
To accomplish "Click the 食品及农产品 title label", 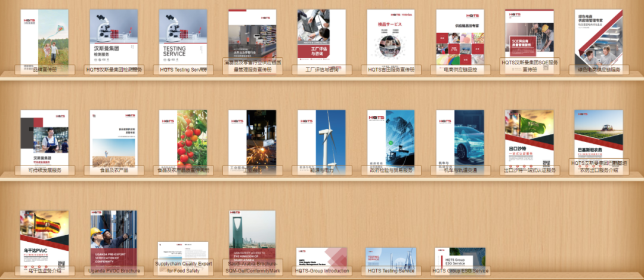I will 114,170.
